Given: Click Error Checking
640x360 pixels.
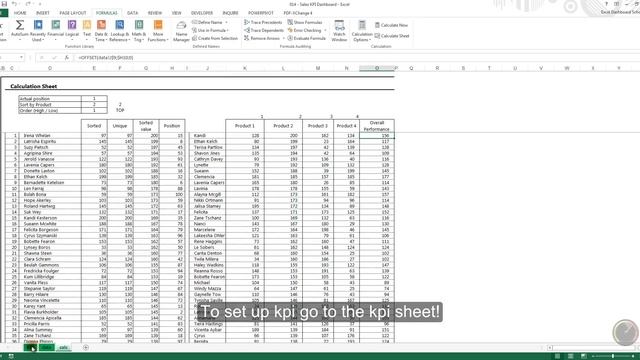Looking at the screenshot, I should click(x=304, y=30).
